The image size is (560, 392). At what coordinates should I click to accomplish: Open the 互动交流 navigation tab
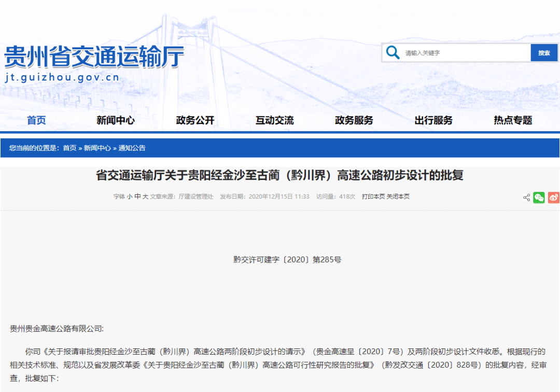tap(274, 120)
